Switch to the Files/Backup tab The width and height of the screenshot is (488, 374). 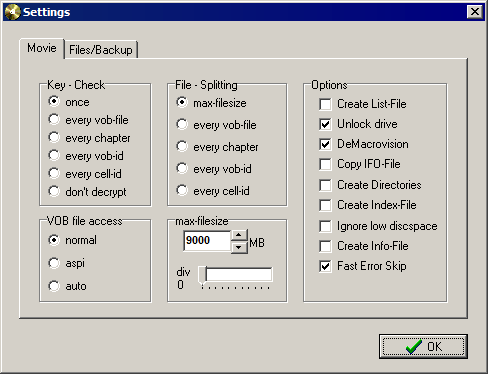pos(101,50)
